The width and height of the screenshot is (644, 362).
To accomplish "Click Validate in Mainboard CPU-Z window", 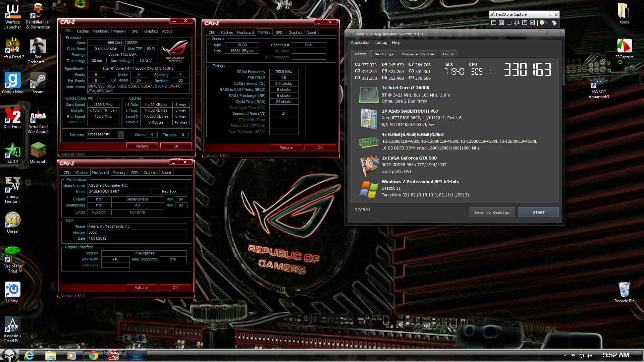I will pos(141,288).
